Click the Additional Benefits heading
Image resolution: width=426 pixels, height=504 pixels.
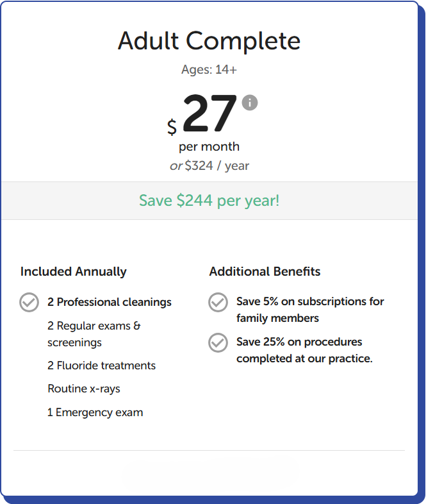(x=265, y=271)
